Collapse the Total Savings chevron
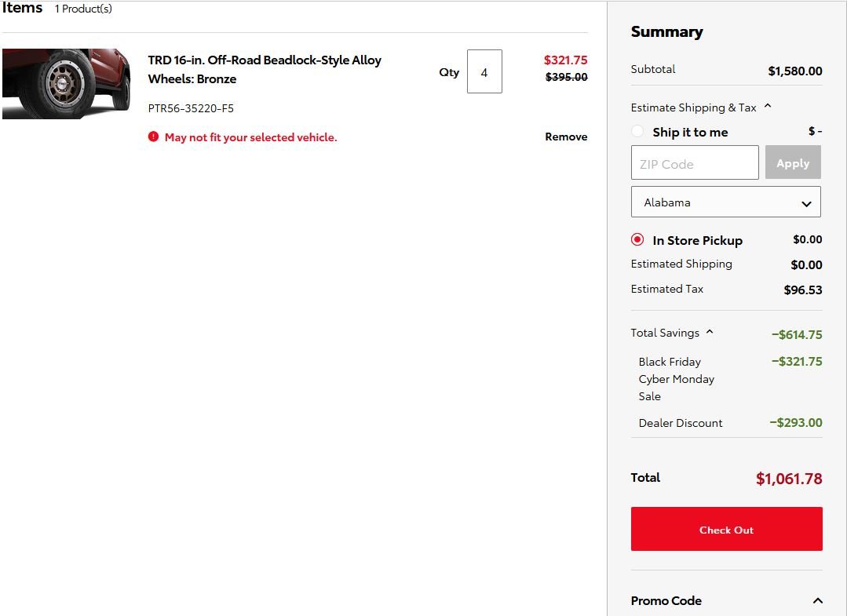 click(x=710, y=332)
